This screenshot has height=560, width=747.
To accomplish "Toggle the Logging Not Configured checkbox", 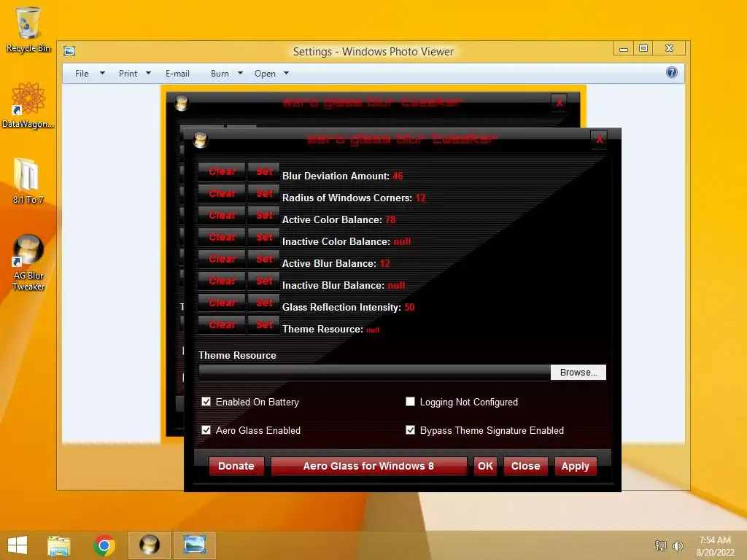I will (x=410, y=402).
